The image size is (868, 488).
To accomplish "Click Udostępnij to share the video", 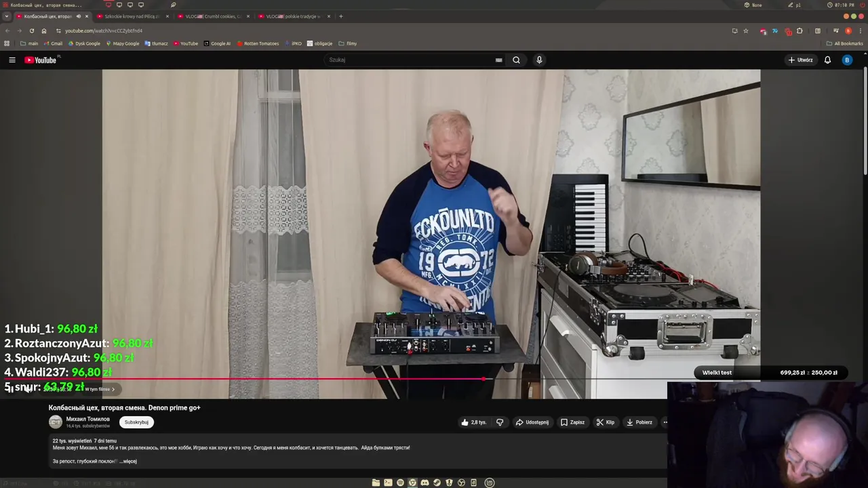I will (x=532, y=422).
